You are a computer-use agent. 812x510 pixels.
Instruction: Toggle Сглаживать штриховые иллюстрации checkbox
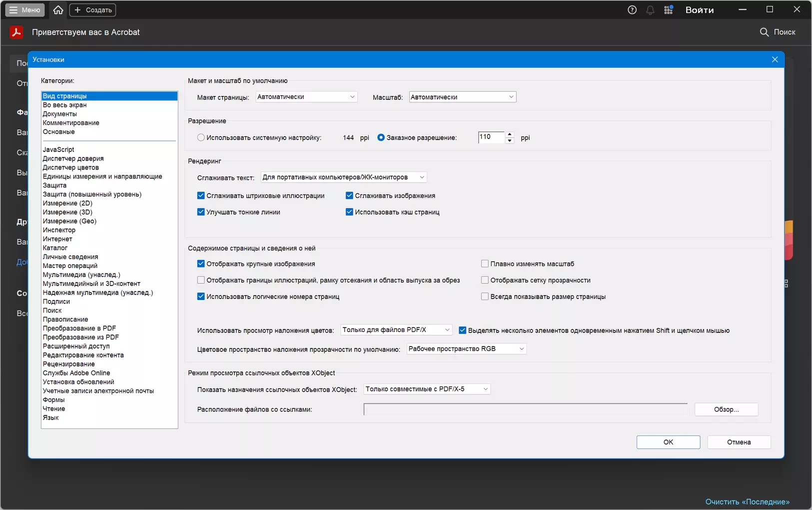201,195
